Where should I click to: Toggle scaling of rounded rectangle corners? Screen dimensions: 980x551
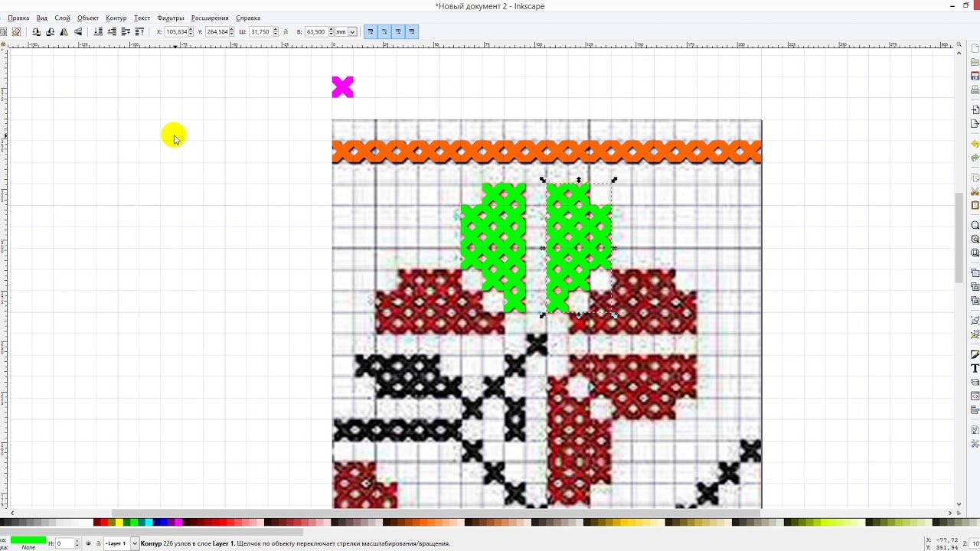click(384, 31)
